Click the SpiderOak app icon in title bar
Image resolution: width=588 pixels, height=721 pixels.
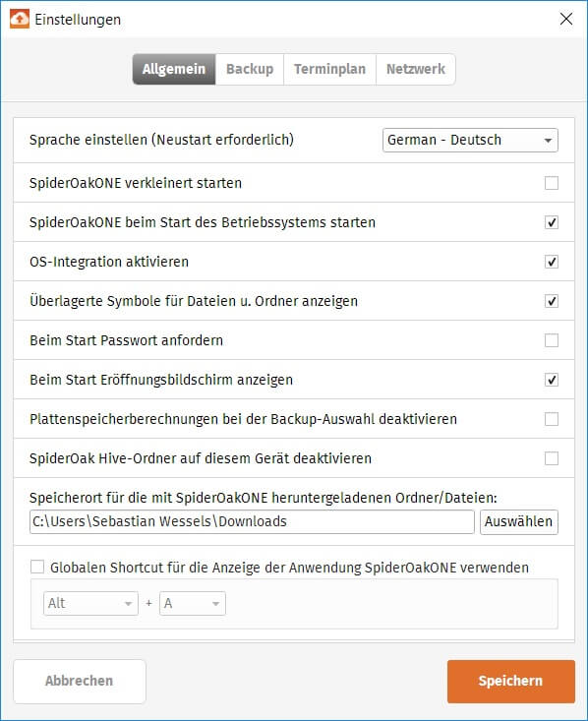pyautogui.click(x=20, y=19)
